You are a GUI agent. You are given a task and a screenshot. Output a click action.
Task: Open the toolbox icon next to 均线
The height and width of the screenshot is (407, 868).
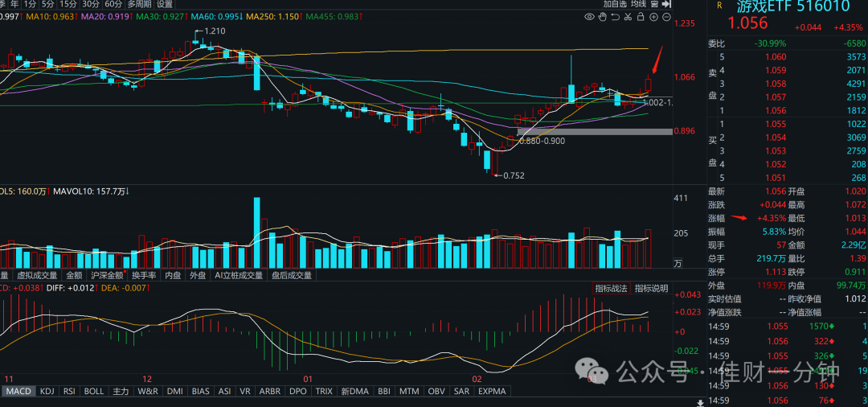655,4
